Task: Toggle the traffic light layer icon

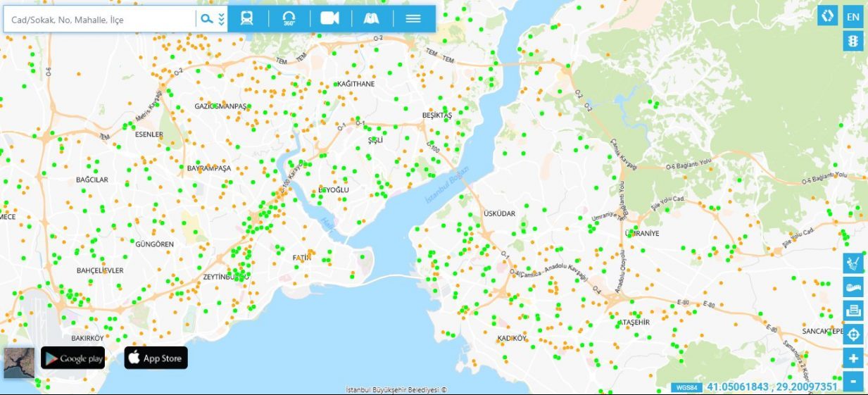Action: [853, 41]
